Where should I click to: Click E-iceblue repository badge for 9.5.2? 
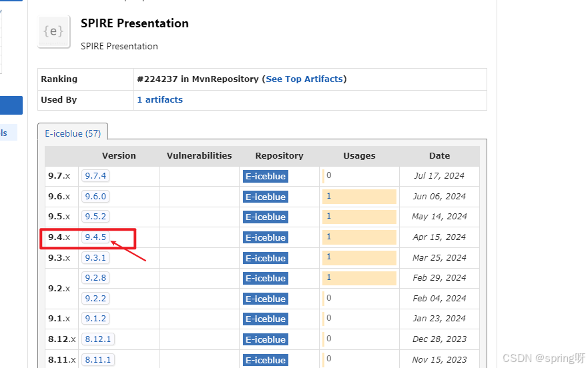(x=266, y=217)
